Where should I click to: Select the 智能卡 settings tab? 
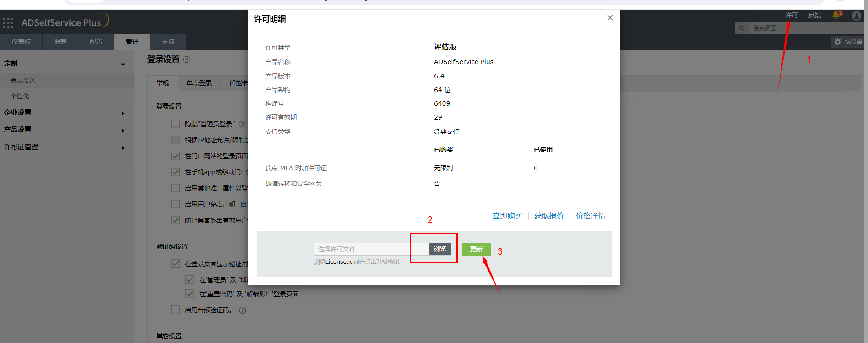(238, 83)
